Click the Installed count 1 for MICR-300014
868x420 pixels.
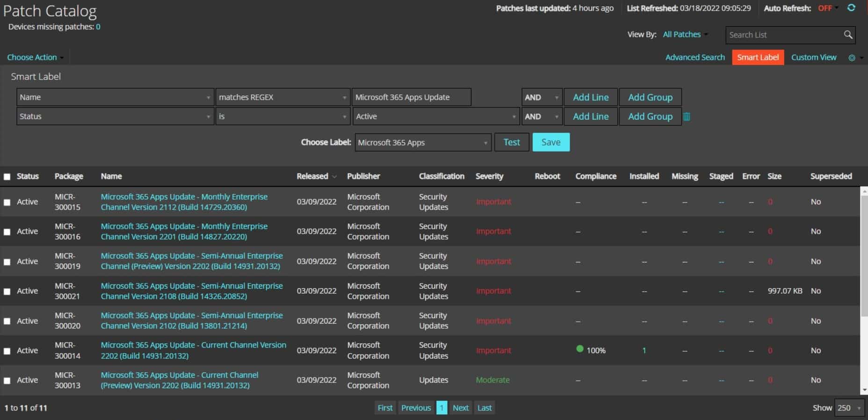click(x=644, y=350)
